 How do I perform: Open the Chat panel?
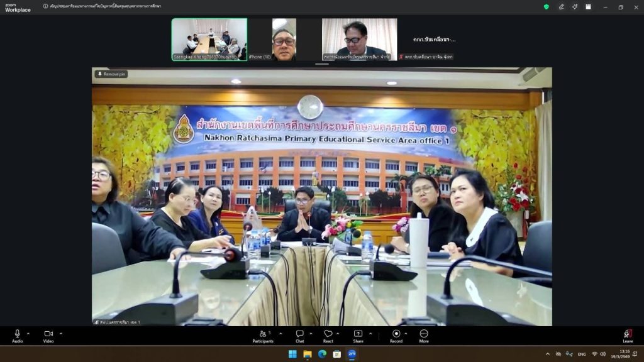coord(300,336)
